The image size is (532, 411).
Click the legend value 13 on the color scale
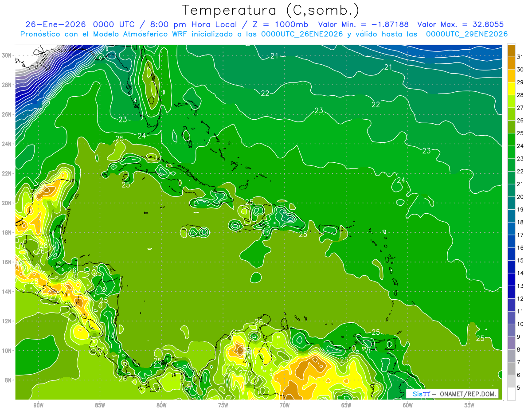(x=520, y=286)
